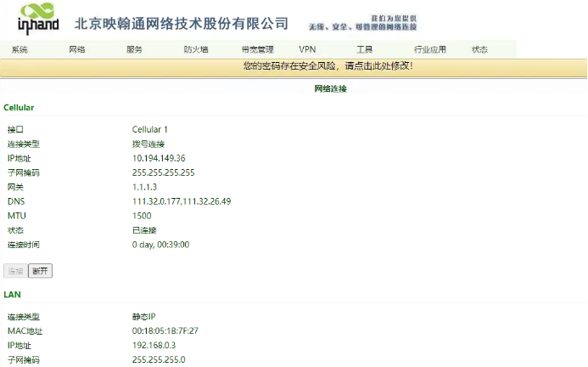
Task: Open the 防火墙 menu
Action: point(196,49)
